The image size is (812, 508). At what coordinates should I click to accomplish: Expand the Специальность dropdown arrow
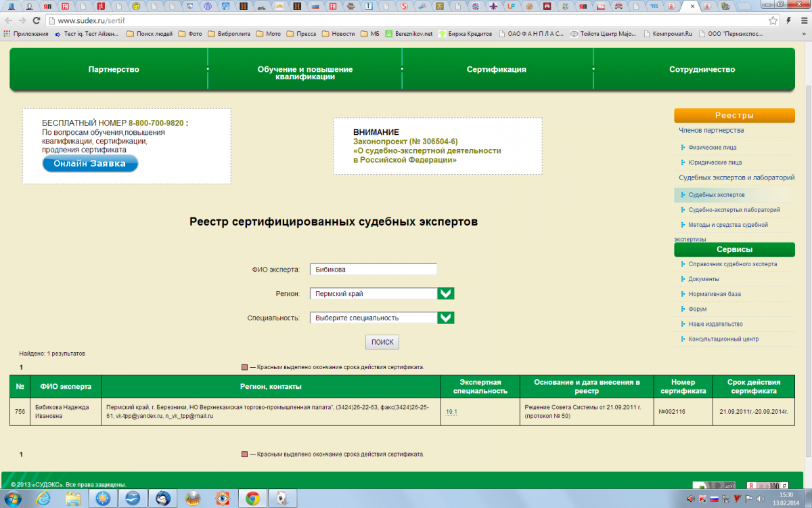445,318
